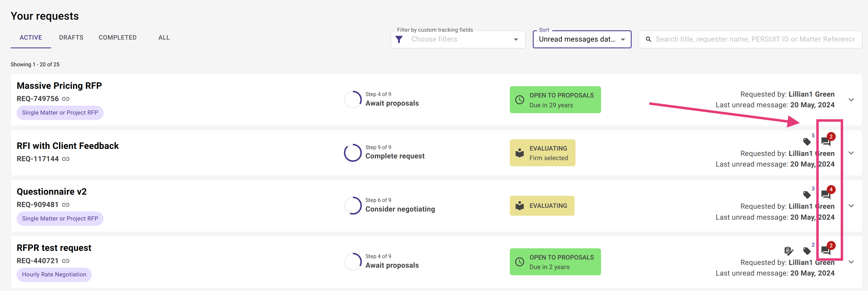This screenshot has width=868, height=291.
Task: Select the tag icon on the Questionnaire v2 row
Action: (807, 195)
